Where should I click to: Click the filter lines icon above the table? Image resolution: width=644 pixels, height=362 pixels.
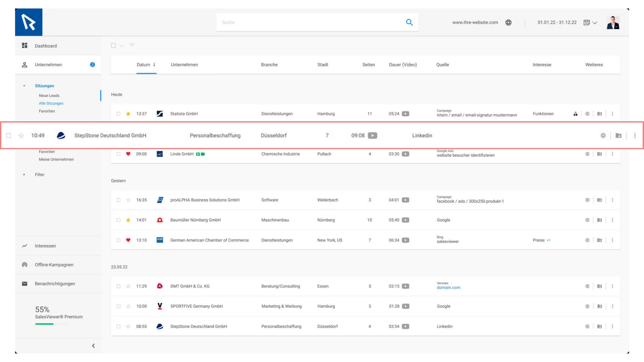(132, 45)
